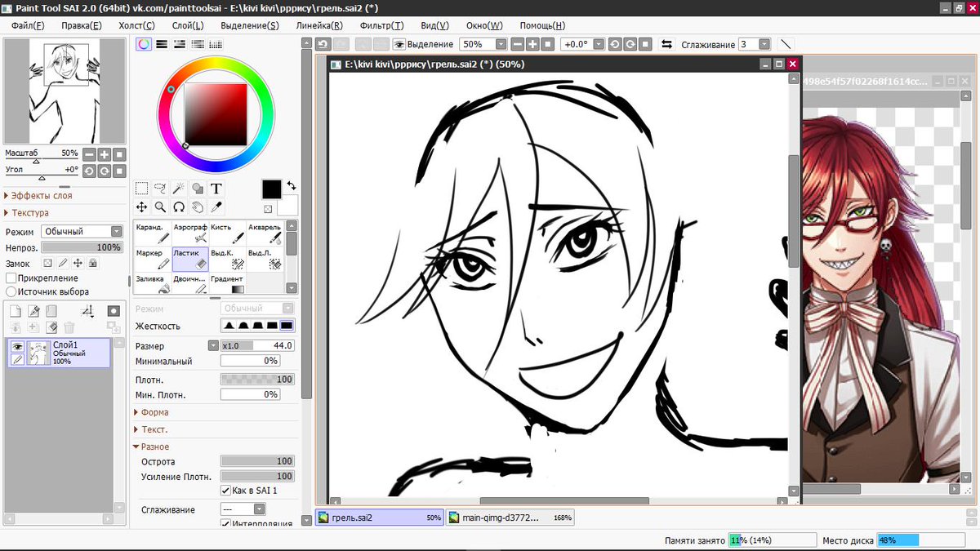Open the Линейка menu
Viewport: 980px width, 551px height.
[318, 25]
